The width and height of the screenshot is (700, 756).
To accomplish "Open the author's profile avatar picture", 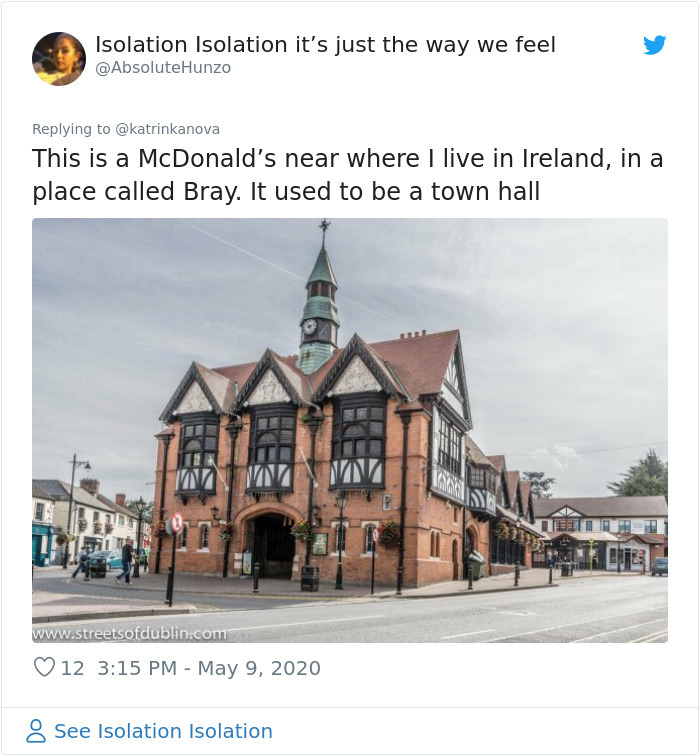I will coord(59,59).
